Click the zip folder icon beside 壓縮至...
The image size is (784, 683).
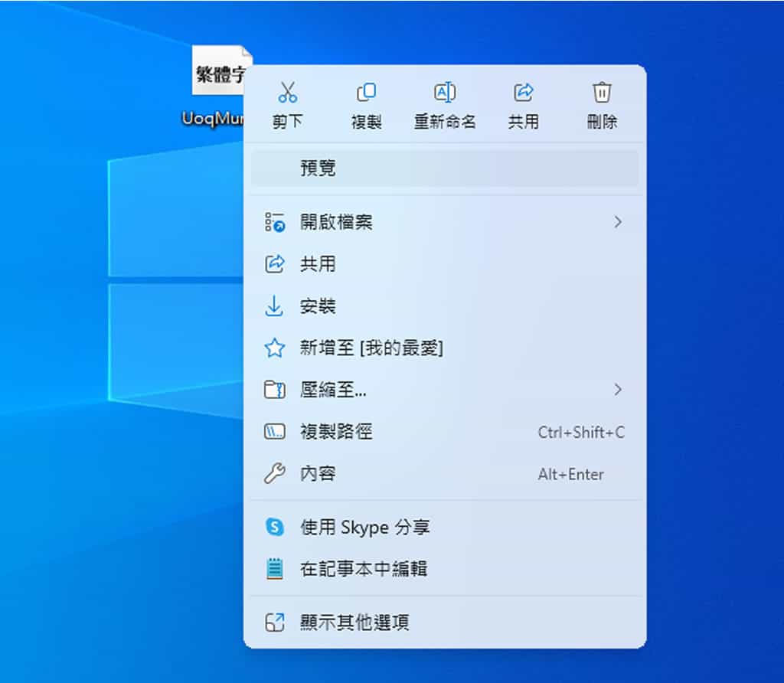click(x=275, y=390)
